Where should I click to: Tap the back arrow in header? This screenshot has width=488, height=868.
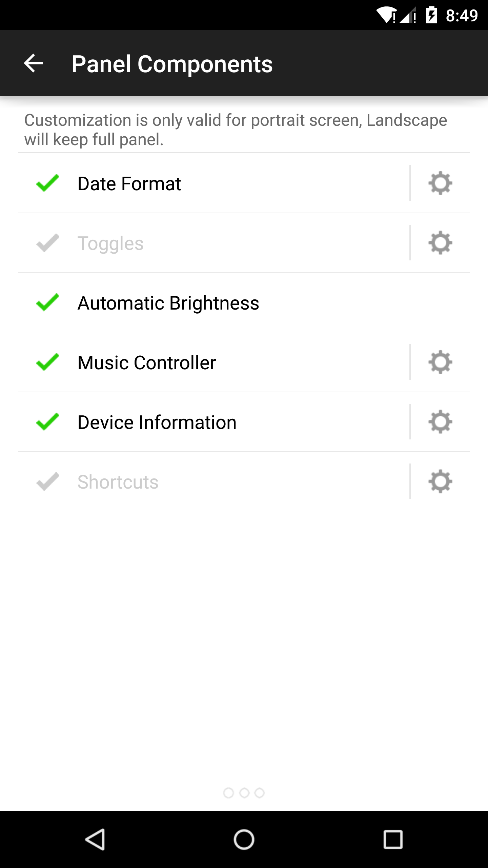pyautogui.click(x=33, y=63)
